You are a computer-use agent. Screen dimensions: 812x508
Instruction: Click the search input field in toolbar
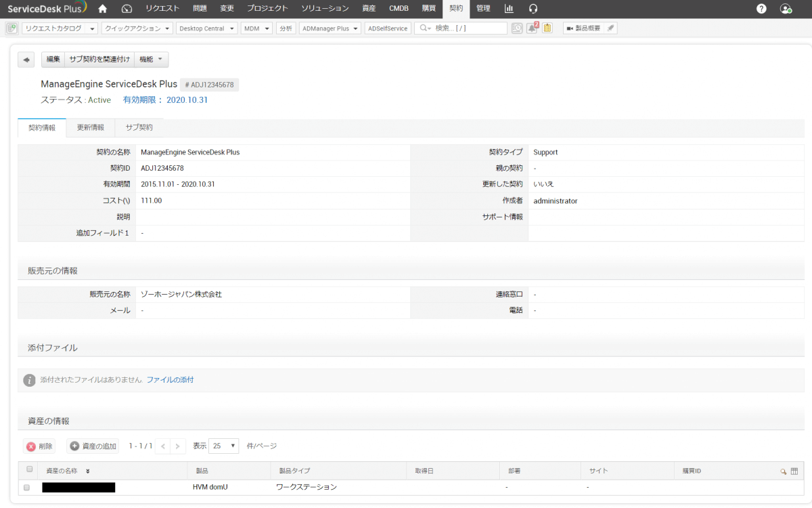(468, 28)
